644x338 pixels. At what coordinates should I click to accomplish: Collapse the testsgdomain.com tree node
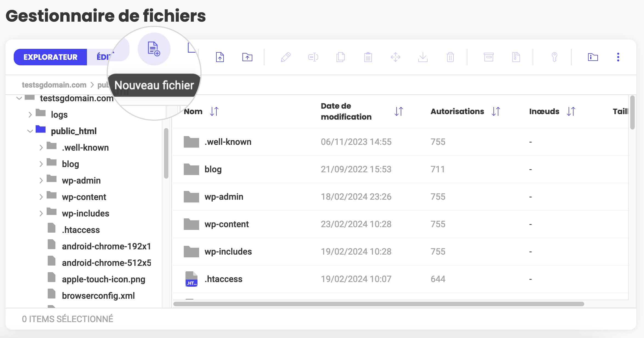(x=19, y=98)
